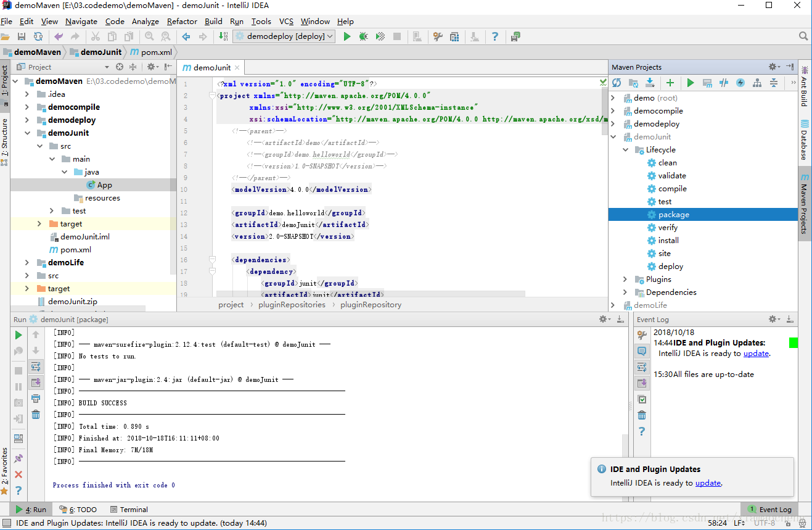
Task: Rerun demoJunit package in Run panel
Action: [x=18, y=335]
